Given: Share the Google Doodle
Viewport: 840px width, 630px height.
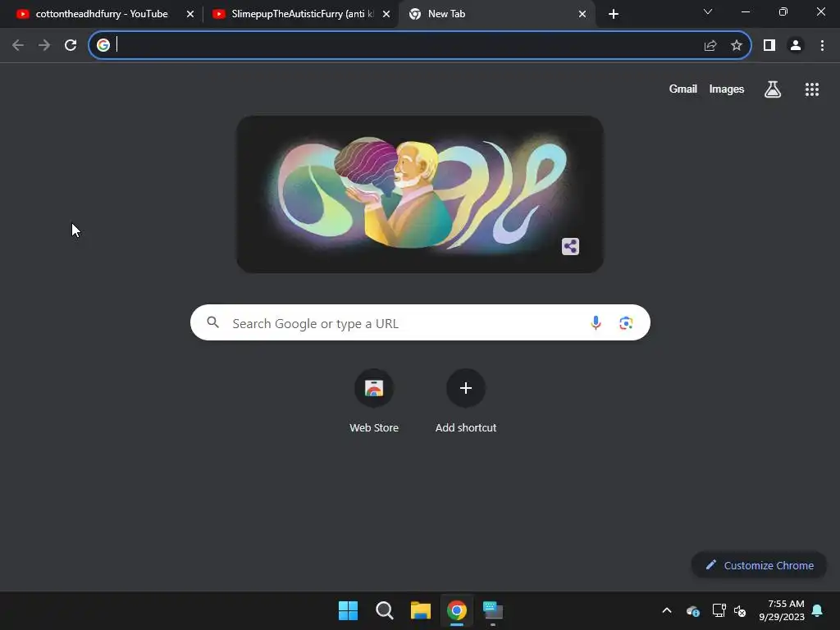Looking at the screenshot, I should click(570, 246).
